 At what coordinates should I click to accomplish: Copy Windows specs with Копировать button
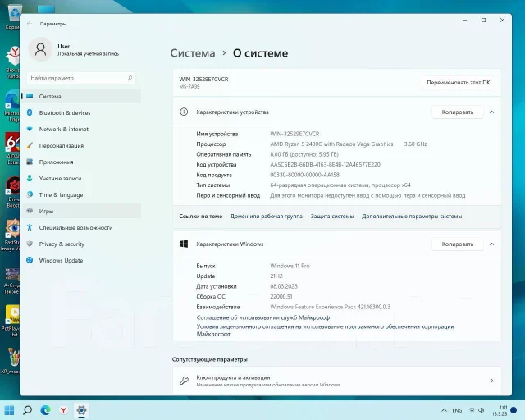coord(458,244)
